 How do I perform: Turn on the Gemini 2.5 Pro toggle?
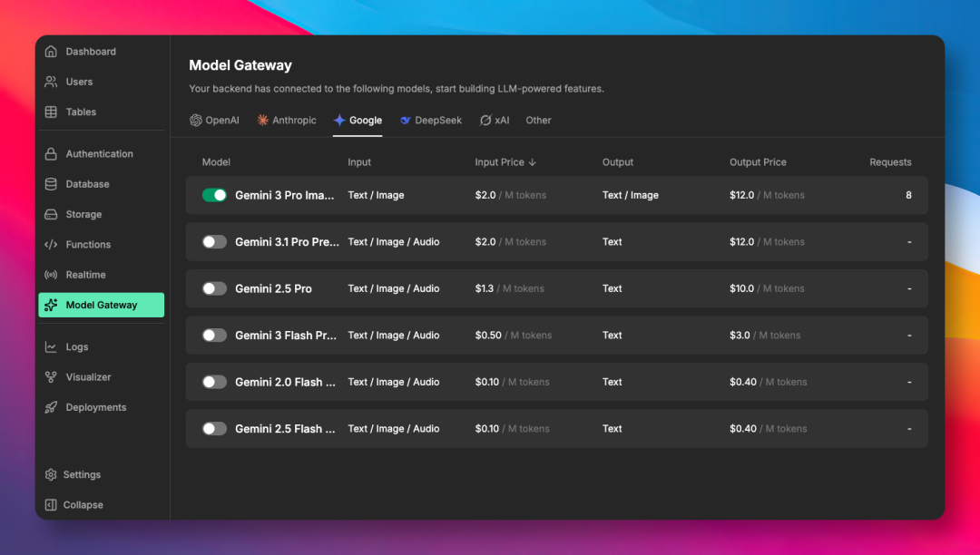pos(214,288)
